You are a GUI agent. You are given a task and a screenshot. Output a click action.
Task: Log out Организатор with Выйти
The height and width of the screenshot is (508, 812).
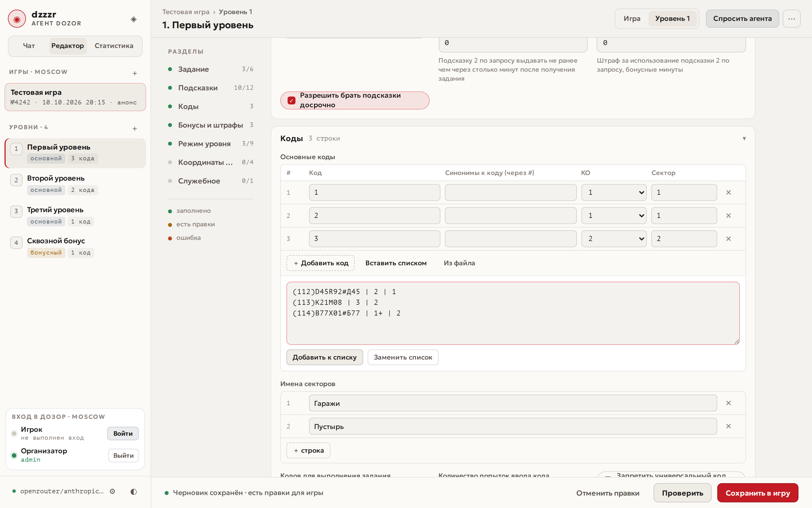pos(123,456)
